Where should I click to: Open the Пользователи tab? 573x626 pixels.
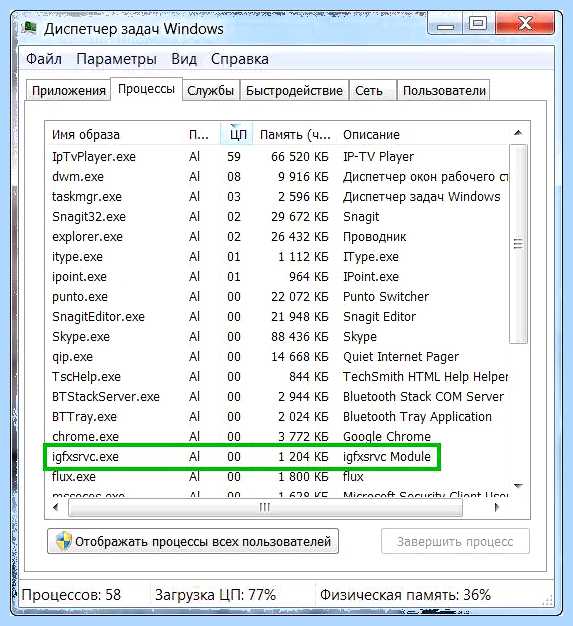point(444,91)
